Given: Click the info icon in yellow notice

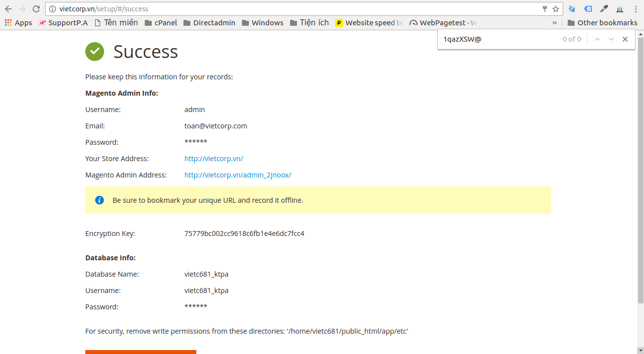Looking at the screenshot, I should tap(100, 200).
